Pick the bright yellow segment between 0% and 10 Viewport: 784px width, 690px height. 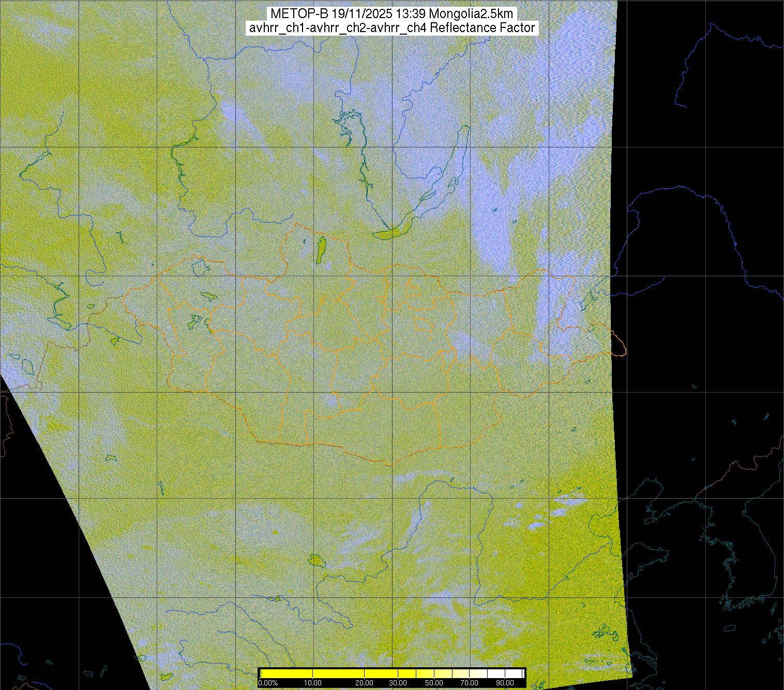[287, 673]
